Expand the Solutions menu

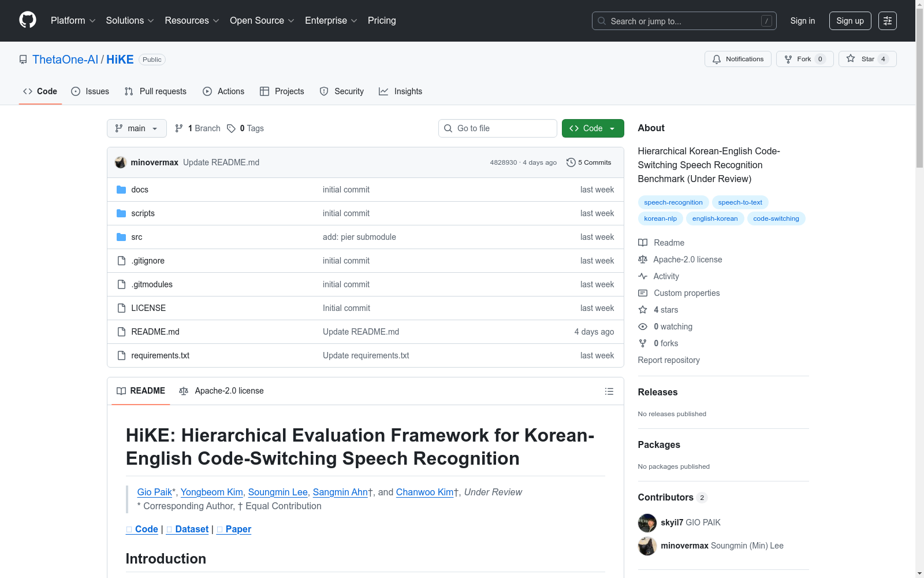130,20
